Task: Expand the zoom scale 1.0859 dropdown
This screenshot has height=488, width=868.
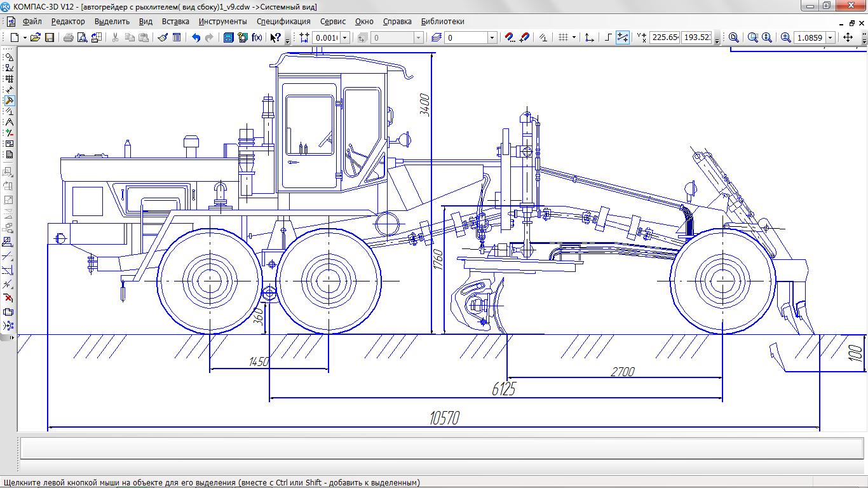Action: click(x=830, y=37)
